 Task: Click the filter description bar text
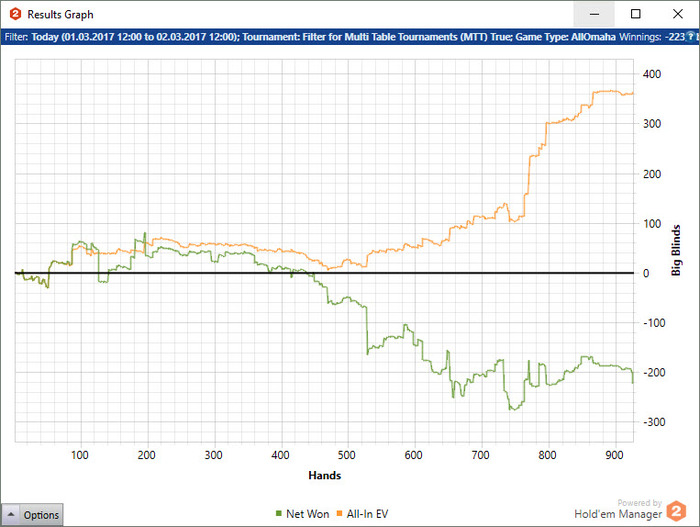(x=310, y=37)
